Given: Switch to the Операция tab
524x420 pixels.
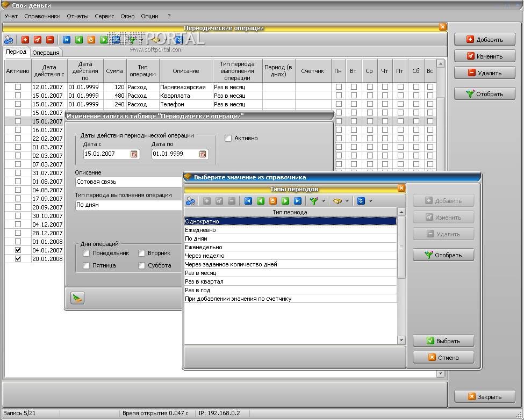Looking at the screenshot, I should (x=46, y=53).
